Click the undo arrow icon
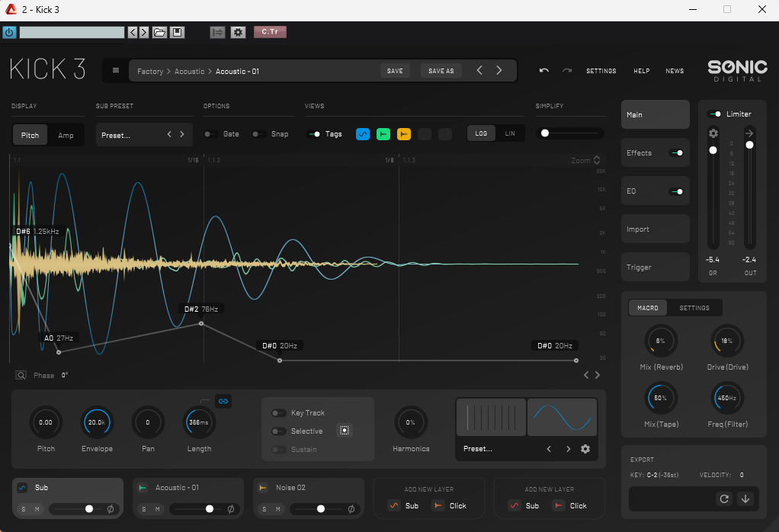Viewport: 779px width, 532px height. tap(544, 71)
